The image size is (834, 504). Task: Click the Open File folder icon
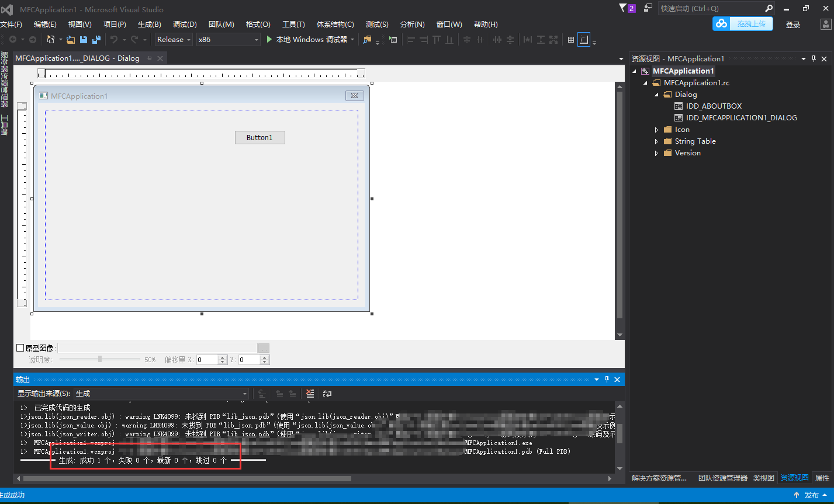(x=71, y=40)
